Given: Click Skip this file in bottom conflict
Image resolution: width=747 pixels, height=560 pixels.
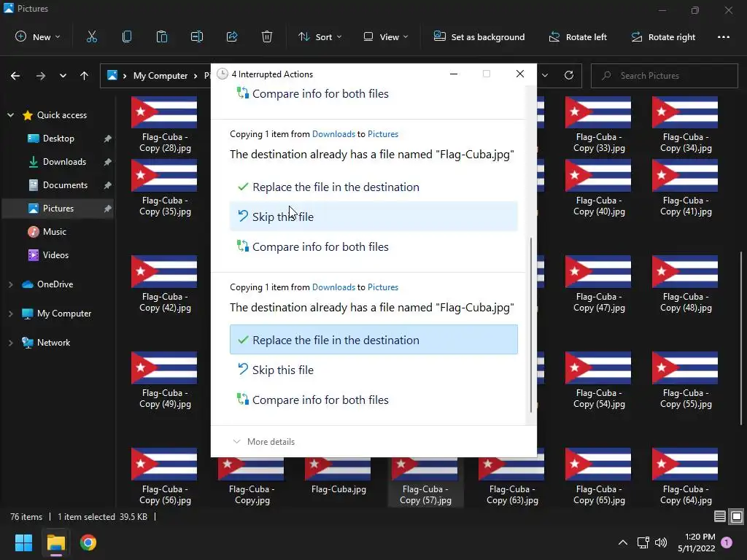Looking at the screenshot, I should pos(373,370).
